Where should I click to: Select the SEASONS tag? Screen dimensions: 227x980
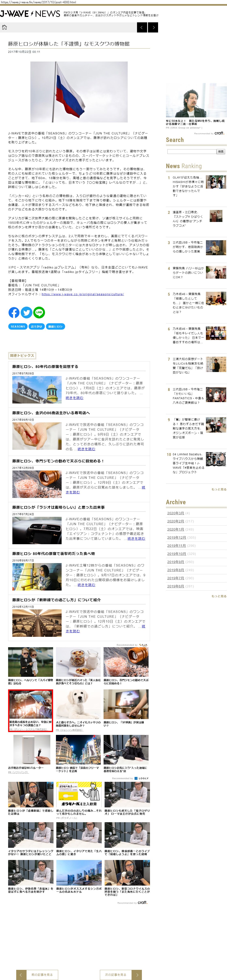(x=18, y=326)
